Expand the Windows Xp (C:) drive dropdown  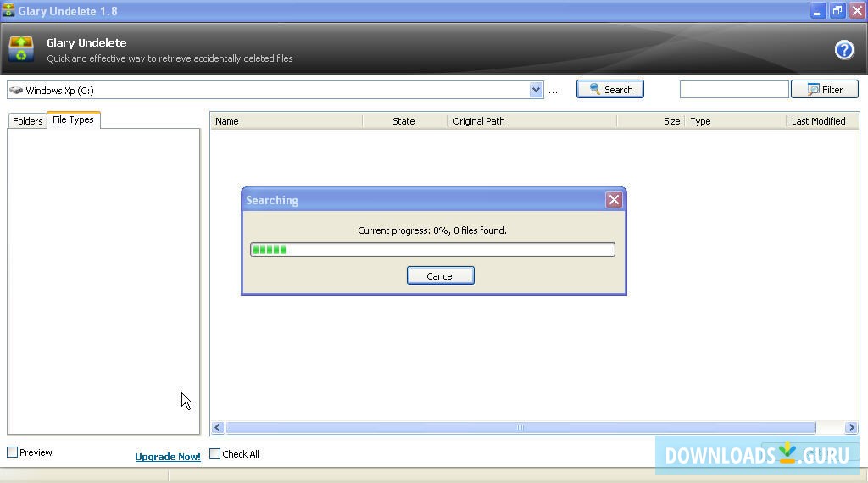(536, 90)
